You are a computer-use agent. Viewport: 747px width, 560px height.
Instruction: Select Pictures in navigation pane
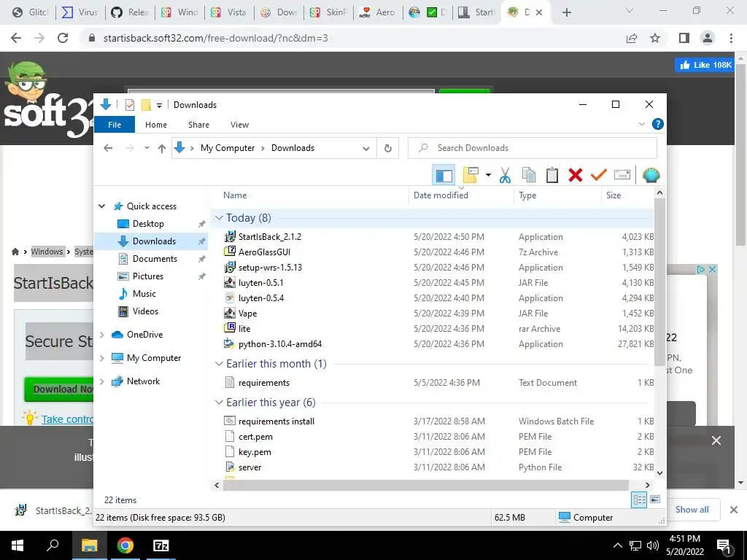147,276
